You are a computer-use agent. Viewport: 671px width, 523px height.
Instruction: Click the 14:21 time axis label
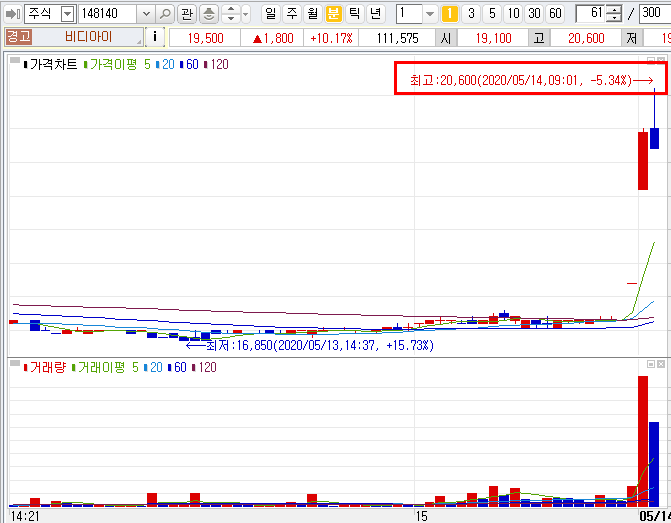(25, 516)
